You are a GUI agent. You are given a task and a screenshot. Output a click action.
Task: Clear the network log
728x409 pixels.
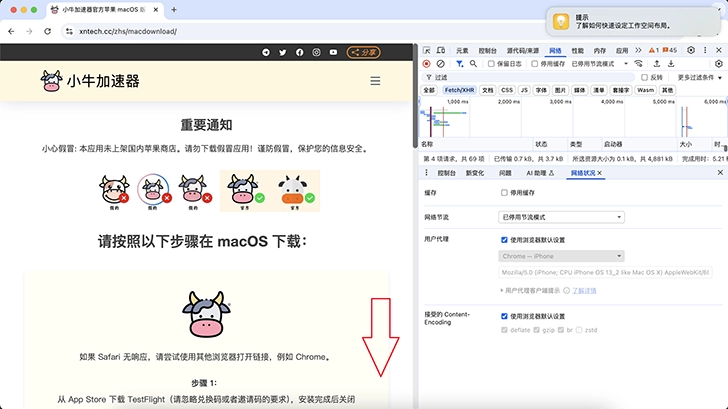(x=441, y=64)
